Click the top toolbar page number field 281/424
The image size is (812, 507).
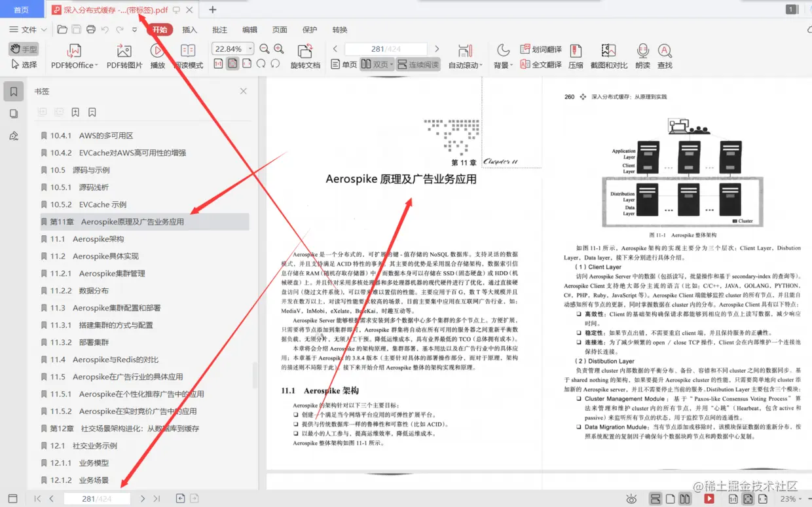(386, 48)
